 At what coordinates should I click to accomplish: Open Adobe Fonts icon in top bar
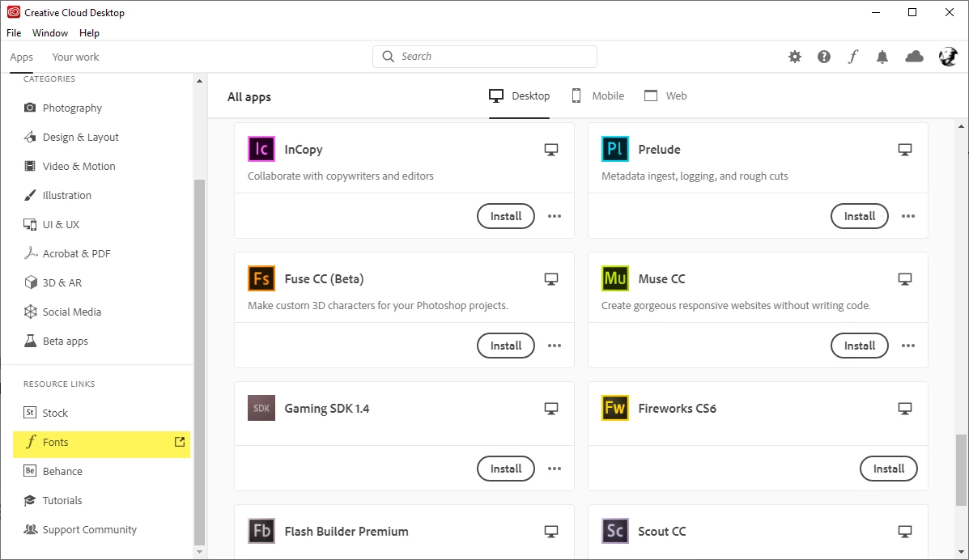click(x=852, y=57)
